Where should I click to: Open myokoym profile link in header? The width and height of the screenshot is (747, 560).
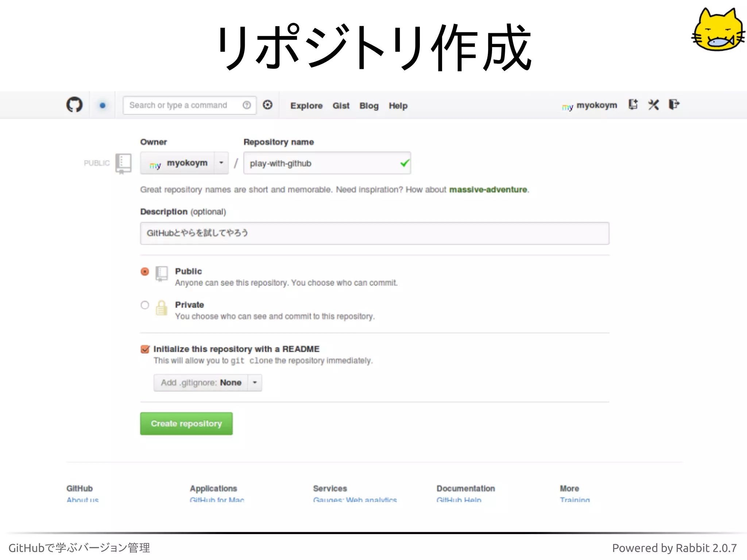597,105
